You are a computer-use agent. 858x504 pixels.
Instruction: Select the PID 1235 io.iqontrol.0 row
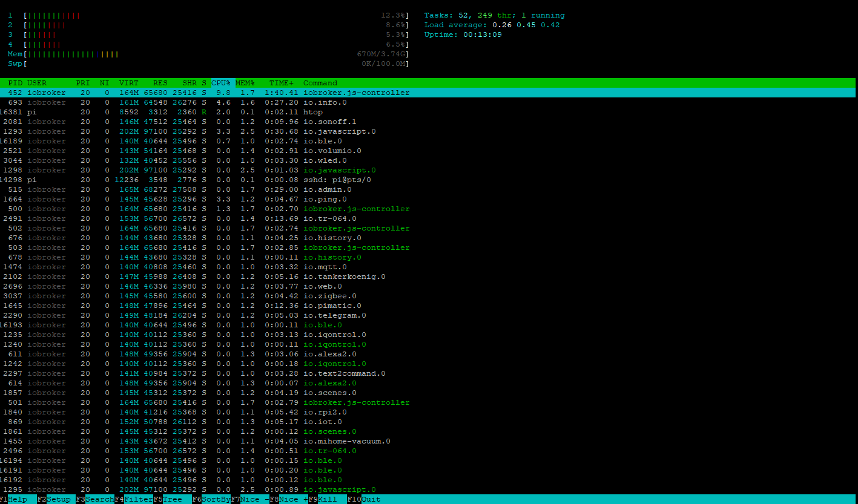pyautogui.click(x=427, y=335)
